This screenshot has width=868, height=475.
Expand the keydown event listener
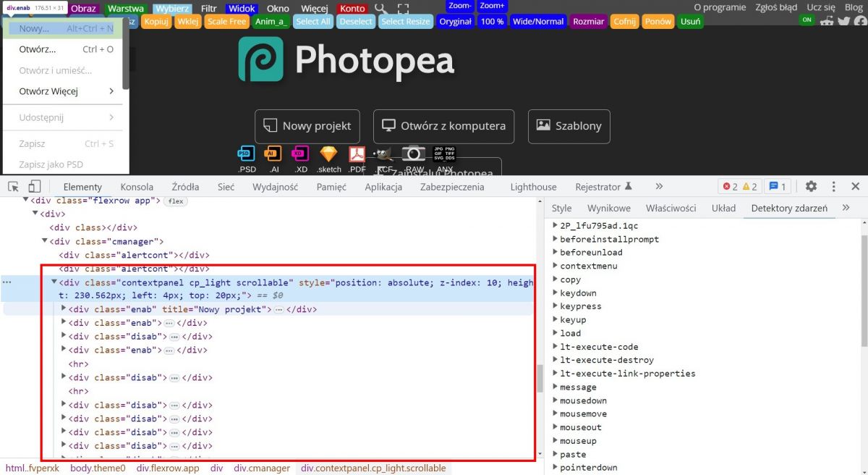coord(555,293)
